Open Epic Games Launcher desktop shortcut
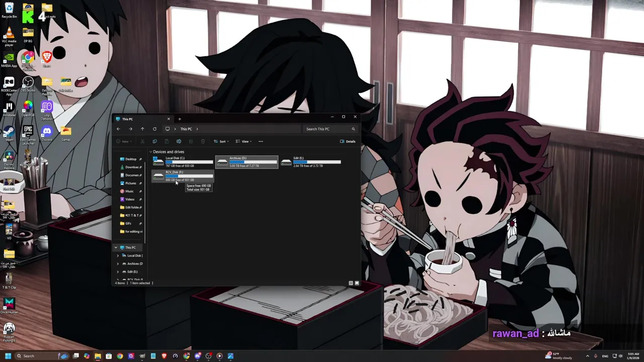 point(28,136)
